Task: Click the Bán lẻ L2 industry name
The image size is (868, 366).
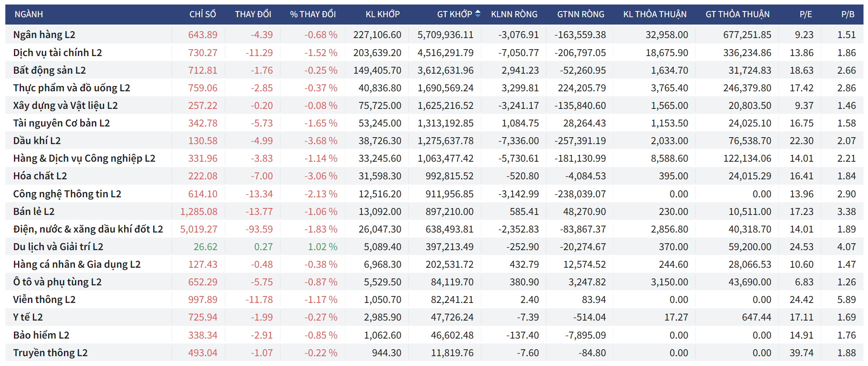Action: [x=34, y=212]
